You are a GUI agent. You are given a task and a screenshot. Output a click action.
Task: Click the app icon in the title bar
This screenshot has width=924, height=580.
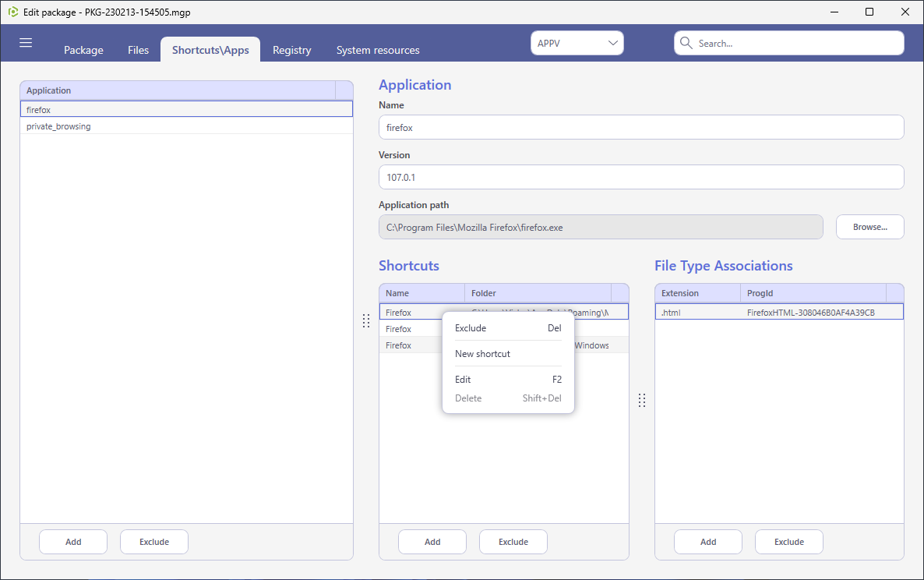[13, 12]
